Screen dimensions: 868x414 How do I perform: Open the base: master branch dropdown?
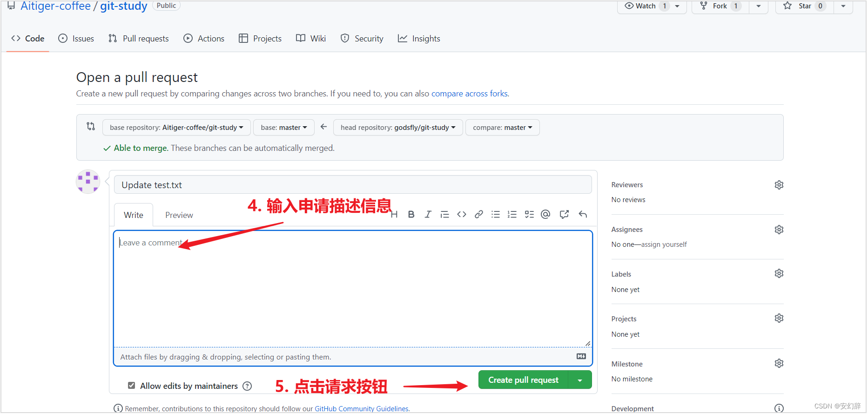pos(284,128)
